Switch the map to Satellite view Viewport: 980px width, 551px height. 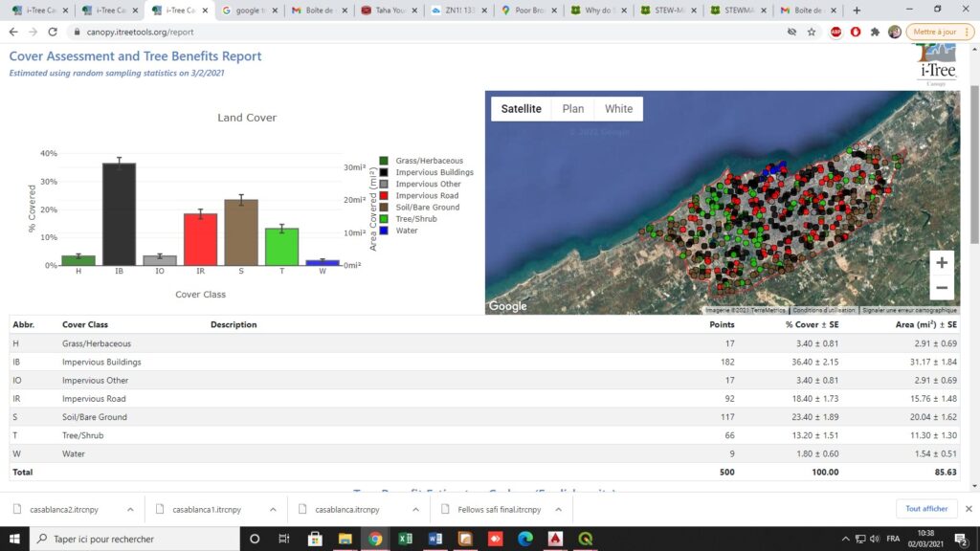tap(522, 109)
